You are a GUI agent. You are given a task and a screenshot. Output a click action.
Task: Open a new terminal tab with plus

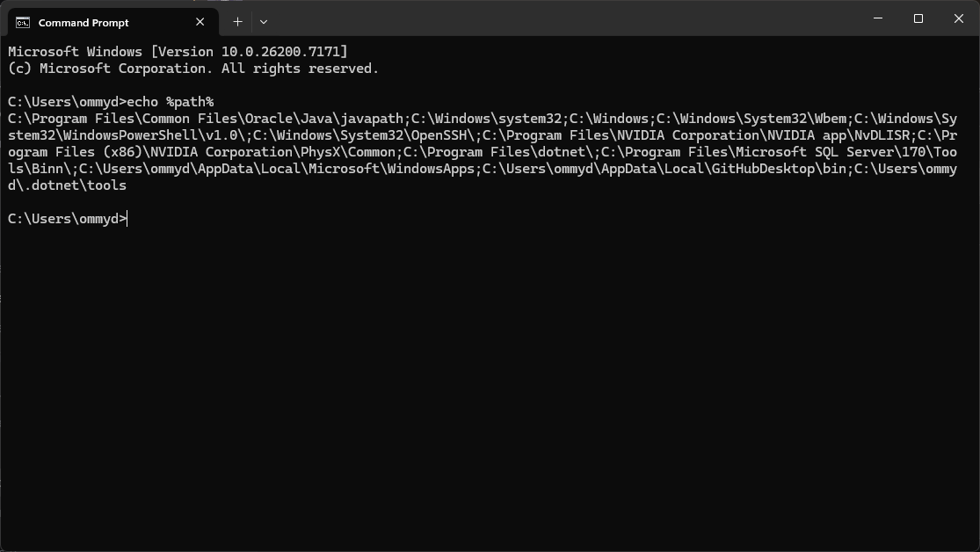click(237, 22)
